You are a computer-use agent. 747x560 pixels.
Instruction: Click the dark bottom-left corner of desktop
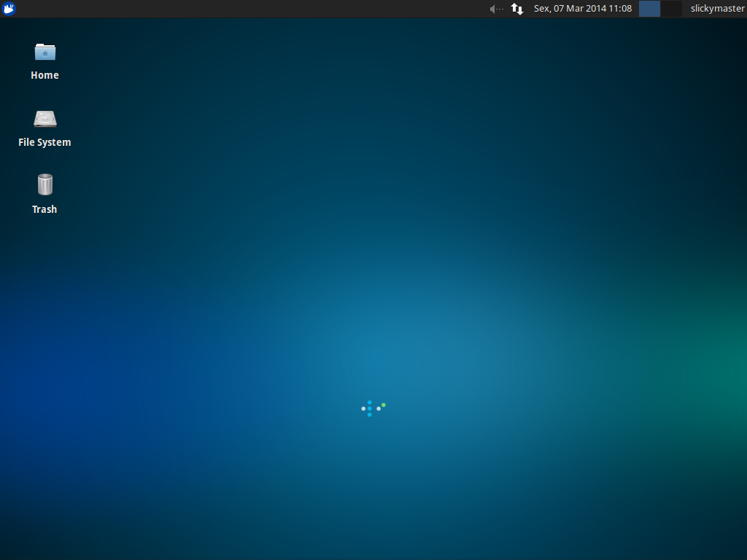pos(15,543)
